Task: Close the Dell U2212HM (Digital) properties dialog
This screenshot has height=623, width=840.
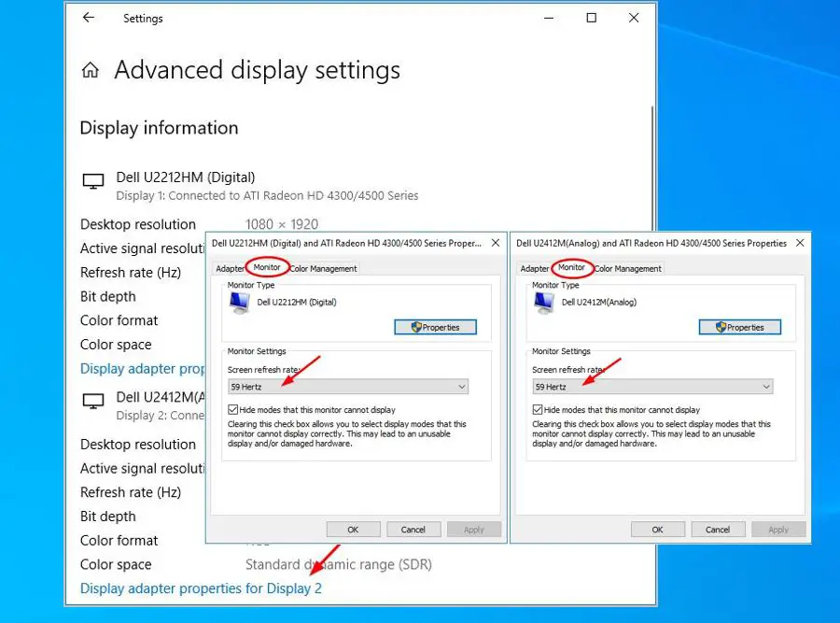Action: 496,243
